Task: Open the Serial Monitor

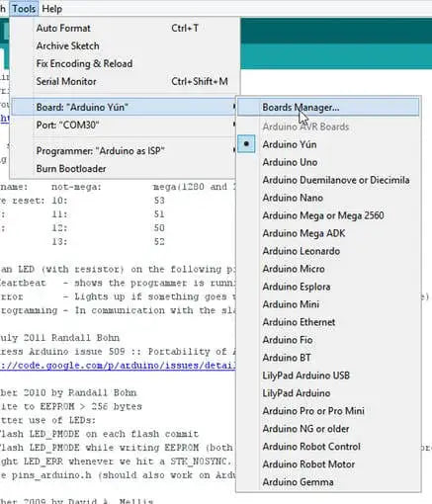Action: (x=124, y=82)
